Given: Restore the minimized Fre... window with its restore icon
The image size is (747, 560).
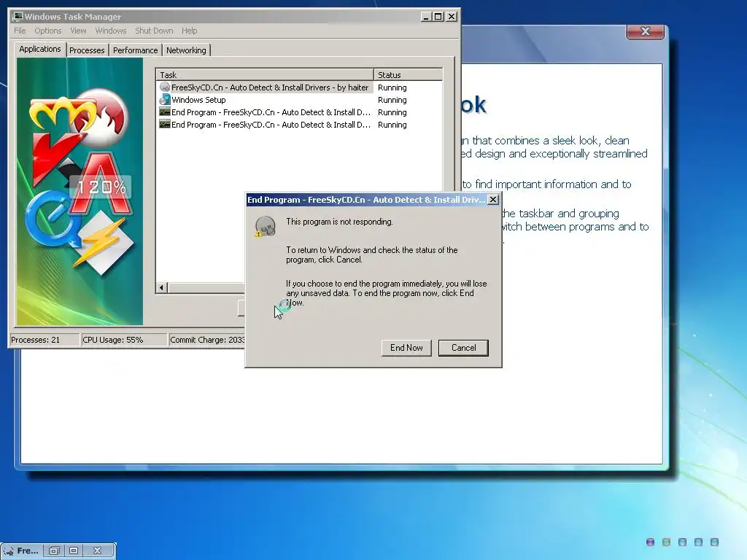Looking at the screenshot, I should 54,551.
